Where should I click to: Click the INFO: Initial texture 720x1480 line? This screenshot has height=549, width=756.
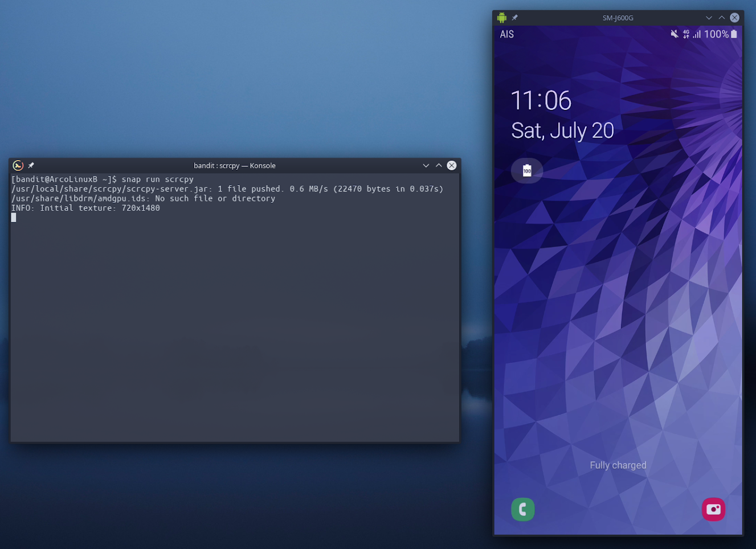pos(85,208)
